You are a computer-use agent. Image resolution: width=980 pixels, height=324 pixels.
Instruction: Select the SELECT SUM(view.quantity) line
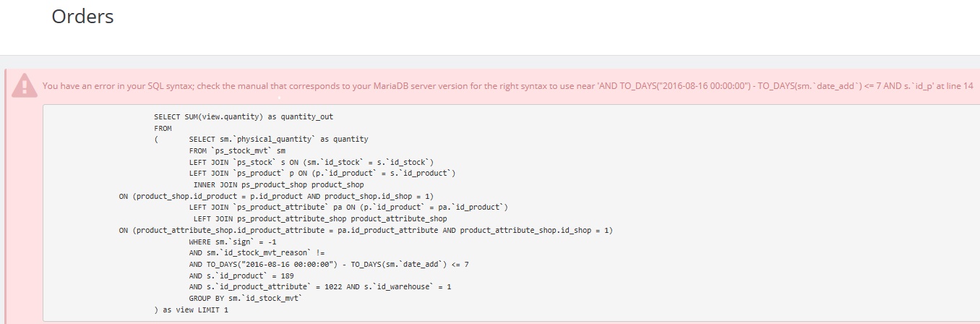[x=244, y=116]
